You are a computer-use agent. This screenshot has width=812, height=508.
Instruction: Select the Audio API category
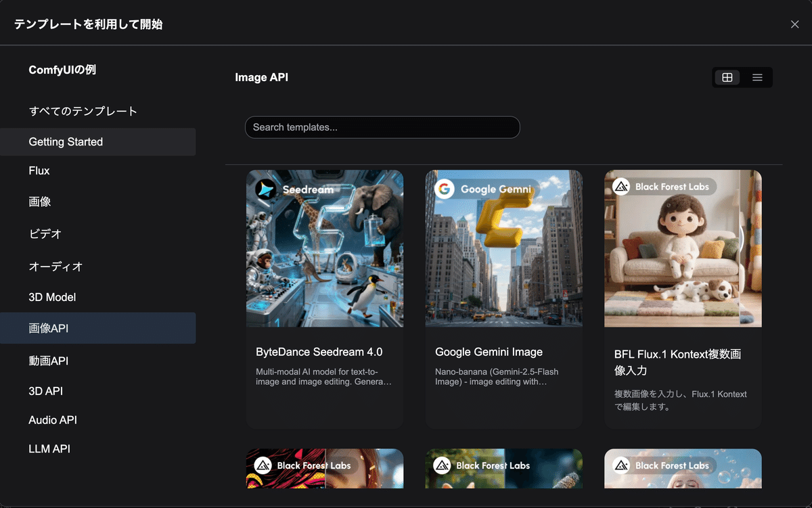click(x=98, y=420)
